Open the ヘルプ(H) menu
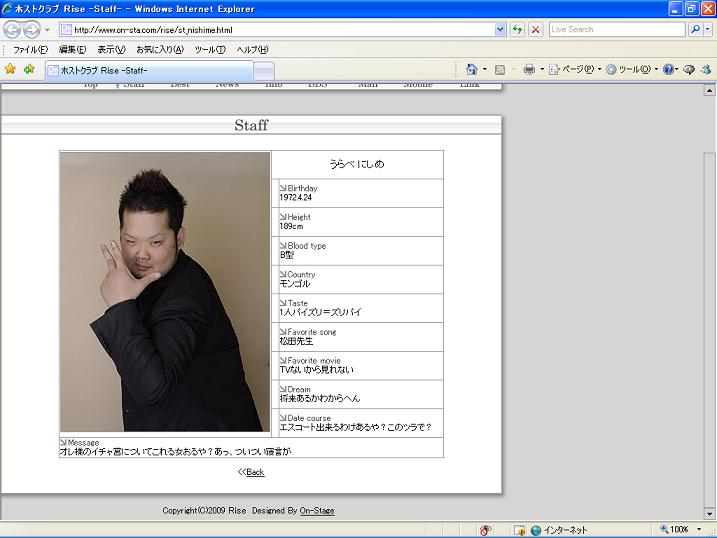This screenshot has width=717, height=538. tap(252, 49)
